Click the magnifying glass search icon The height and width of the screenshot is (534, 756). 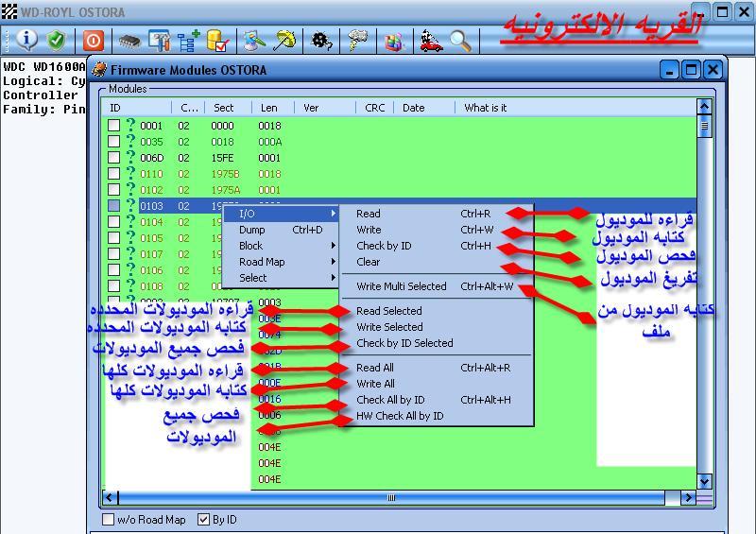click(x=460, y=41)
